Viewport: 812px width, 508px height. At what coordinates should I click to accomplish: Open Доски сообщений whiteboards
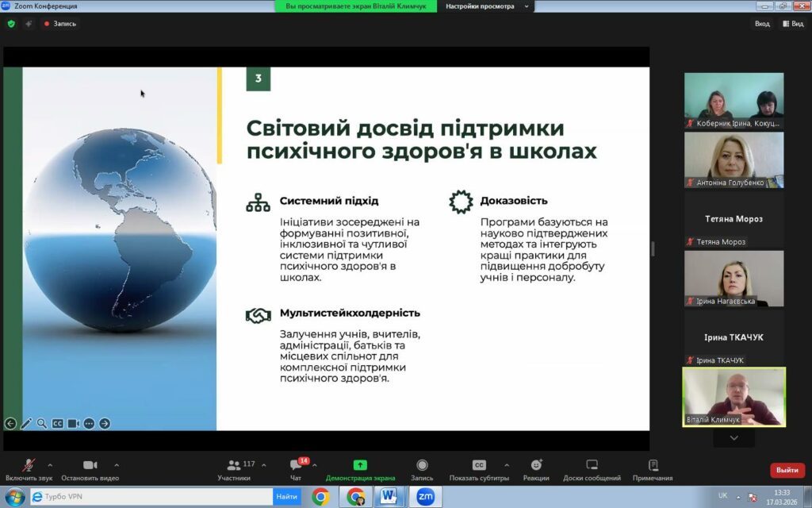click(592, 468)
